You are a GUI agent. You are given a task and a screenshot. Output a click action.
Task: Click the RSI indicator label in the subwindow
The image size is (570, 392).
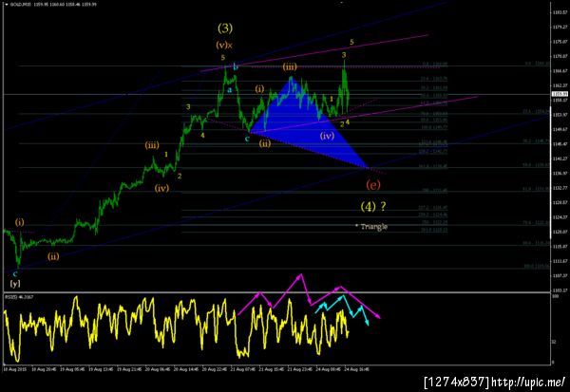pos(19,297)
